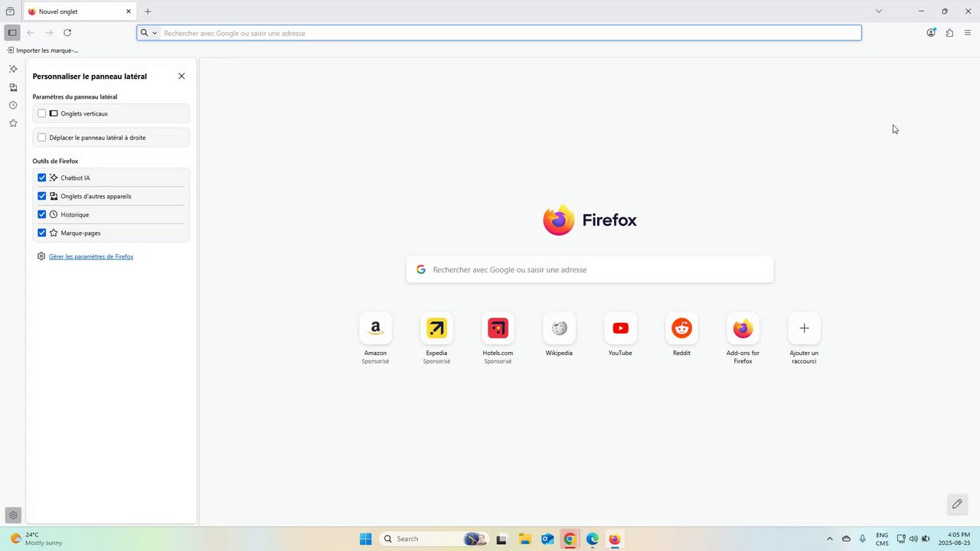Viewport: 980px width, 551px height.
Task: Uncheck Onglets d'autres appareils checkbox
Action: [x=42, y=196]
